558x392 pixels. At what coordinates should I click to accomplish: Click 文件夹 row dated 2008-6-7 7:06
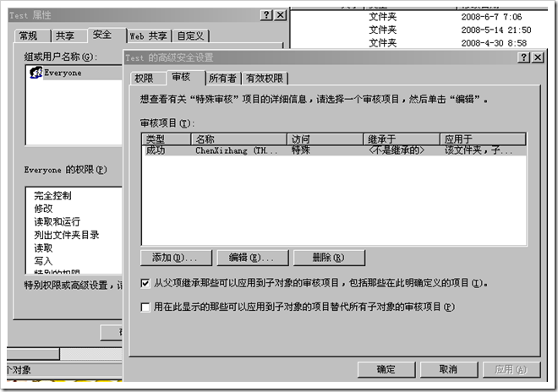(x=419, y=17)
